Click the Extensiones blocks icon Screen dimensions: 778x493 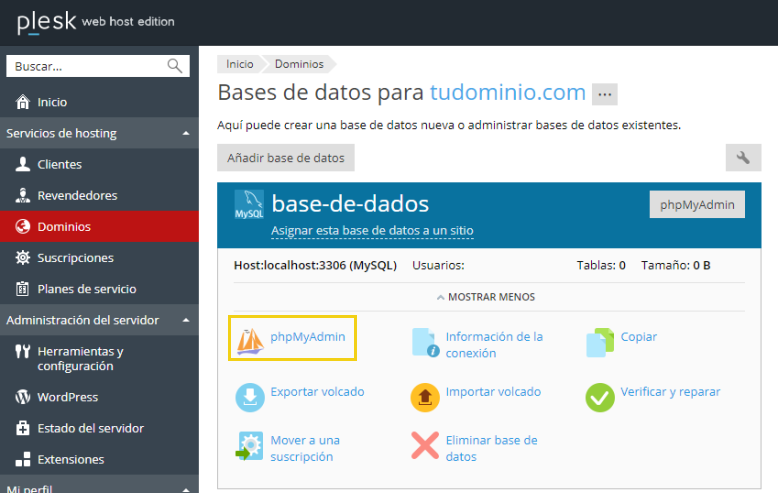click(x=22, y=459)
